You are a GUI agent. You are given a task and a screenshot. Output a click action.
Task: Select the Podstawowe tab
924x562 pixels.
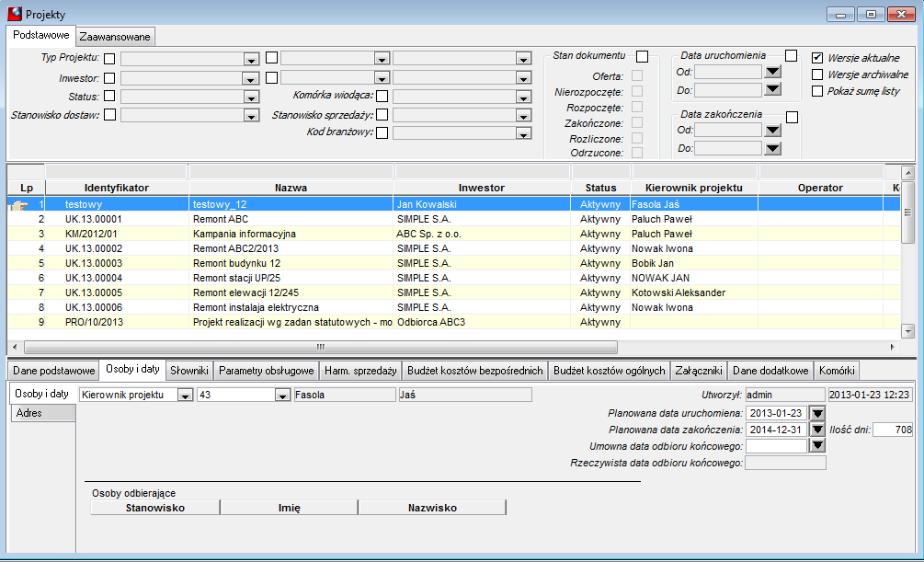tap(41, 35)
